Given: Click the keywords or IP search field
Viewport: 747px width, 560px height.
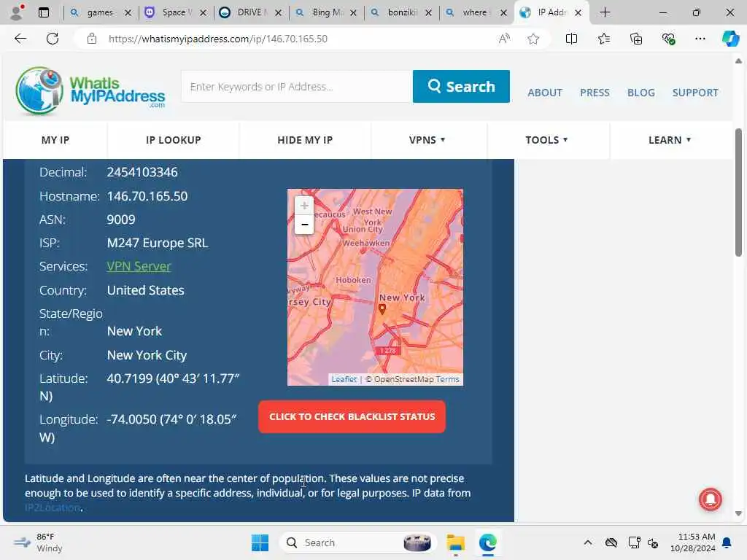Looking at the screenshot, I should [297, 87].
